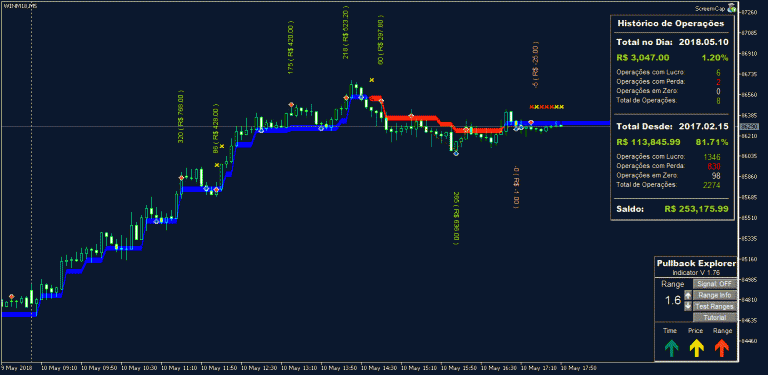This screenshot has height=375, width=768.
Task: Increase Range with the up arrow
Action: tap(688, 295)
